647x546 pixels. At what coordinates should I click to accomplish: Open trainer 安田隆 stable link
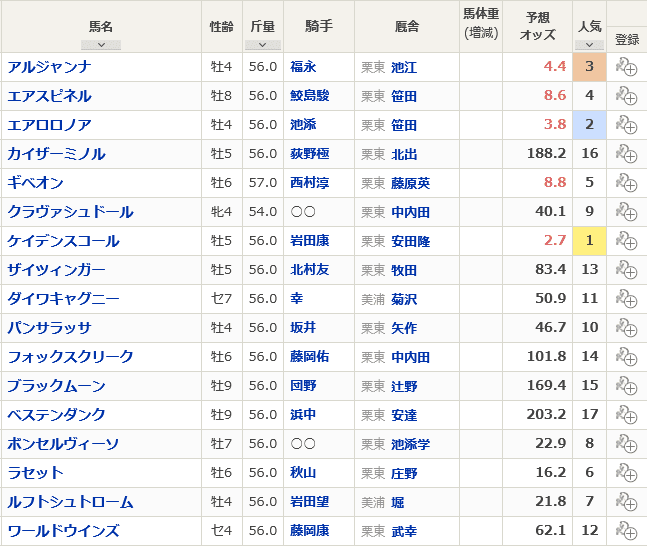pos(411,241)
